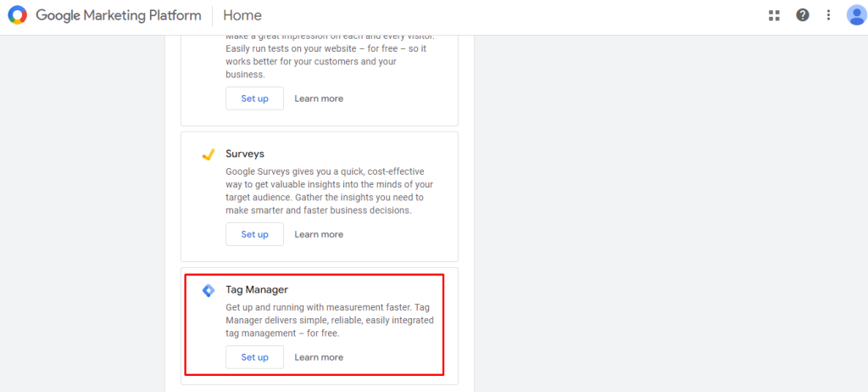Open Learn more for Tag Manager
The height and width of the screenshot is (392, 868).
[x=319, y=357]
